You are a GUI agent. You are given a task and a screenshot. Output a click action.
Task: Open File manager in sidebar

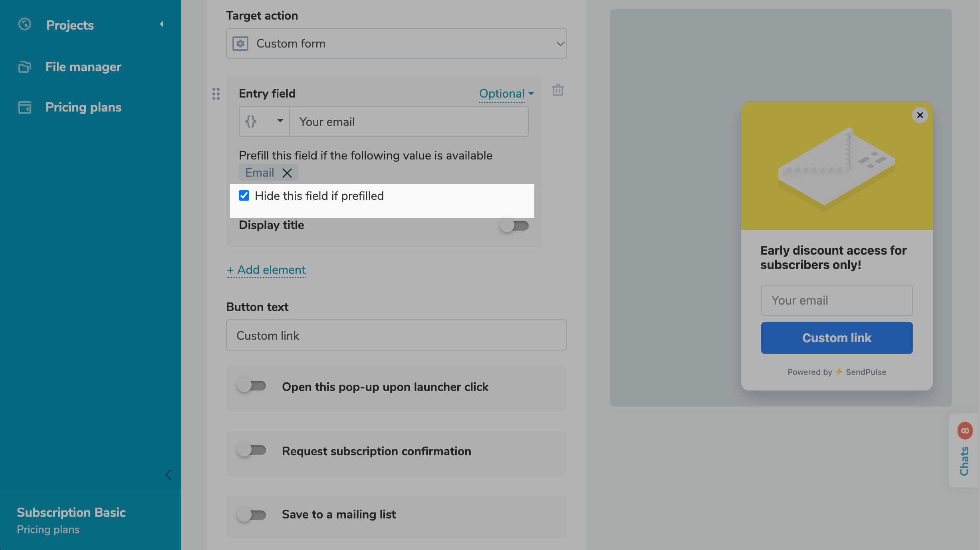pyautogui.click(x=83, y=67)
